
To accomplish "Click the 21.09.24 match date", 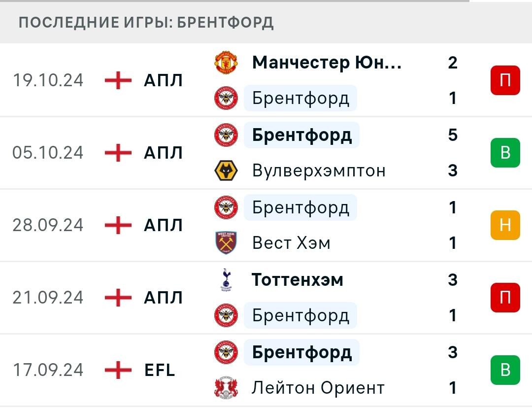I will pos(48,298).
